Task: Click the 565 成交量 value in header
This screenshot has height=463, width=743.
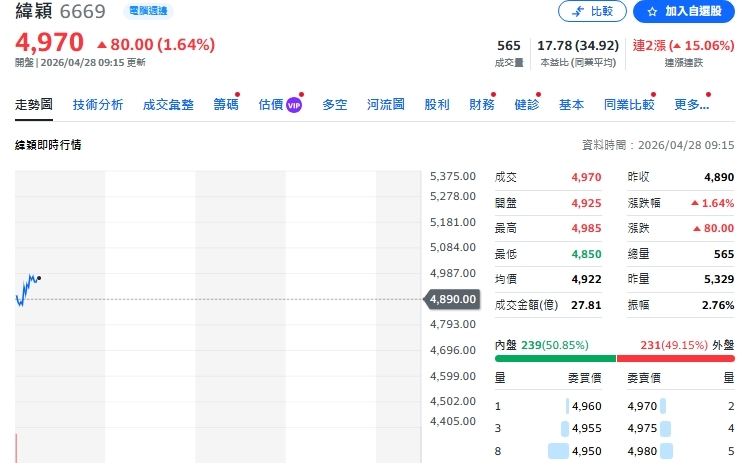Action: pos(509,45)
